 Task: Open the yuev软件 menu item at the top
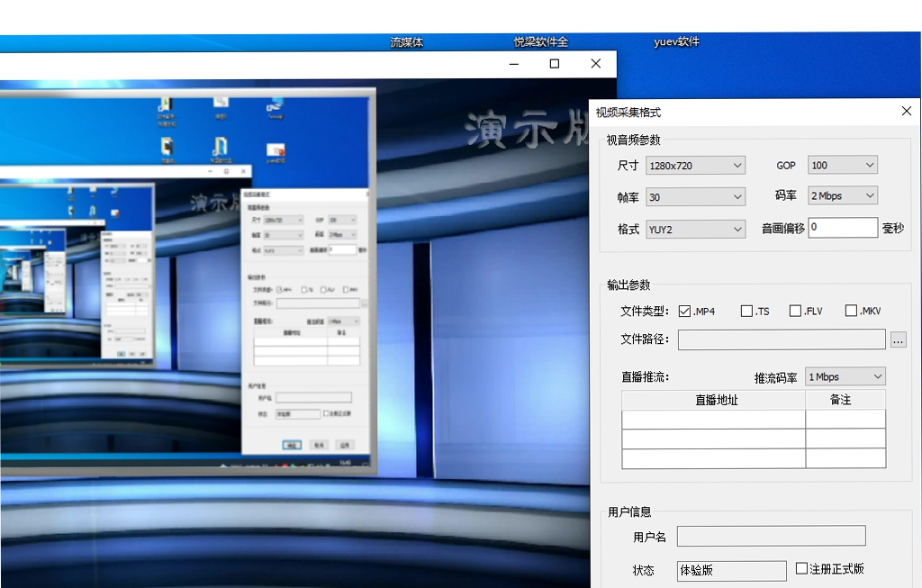pos(676,41)
